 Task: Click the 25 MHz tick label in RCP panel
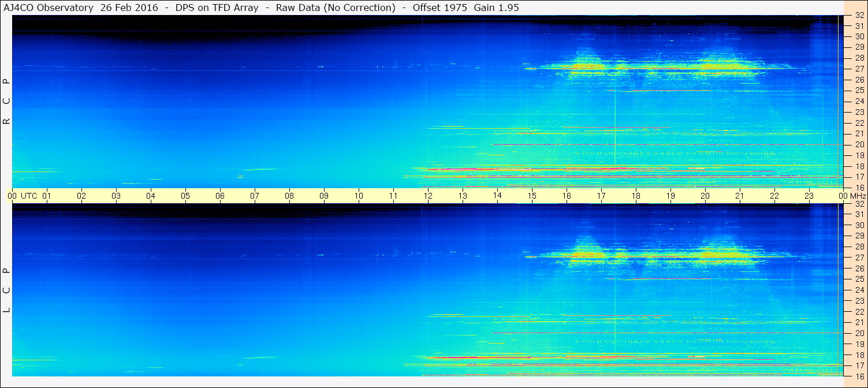(859, 91)
